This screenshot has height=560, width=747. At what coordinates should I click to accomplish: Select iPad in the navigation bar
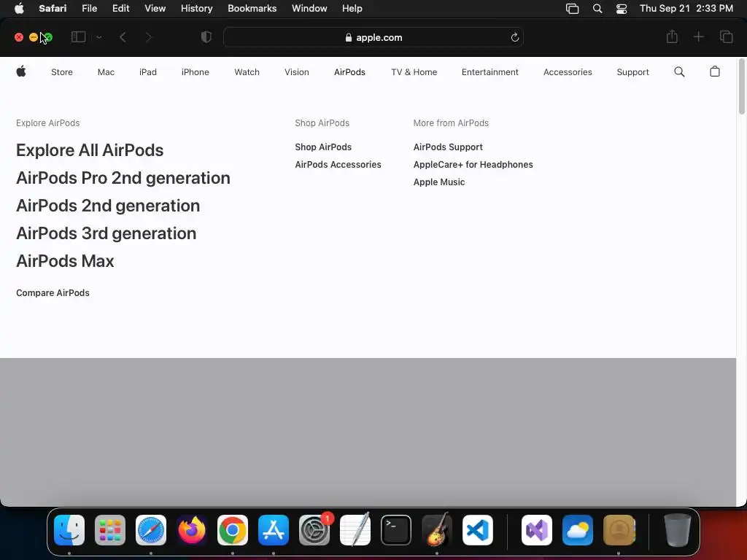pyautogui.click(x=147, y=72)
